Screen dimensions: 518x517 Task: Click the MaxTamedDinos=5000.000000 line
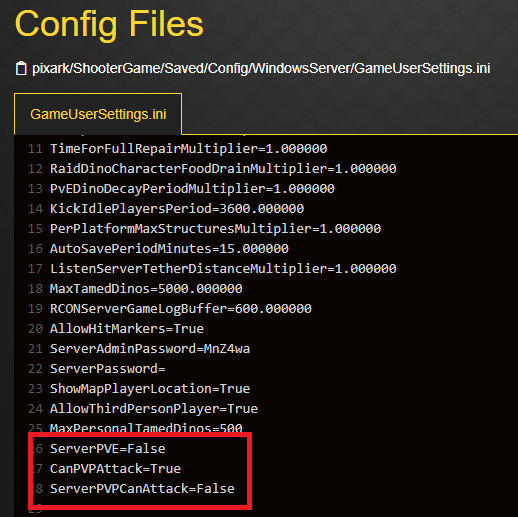click(146, 289)
